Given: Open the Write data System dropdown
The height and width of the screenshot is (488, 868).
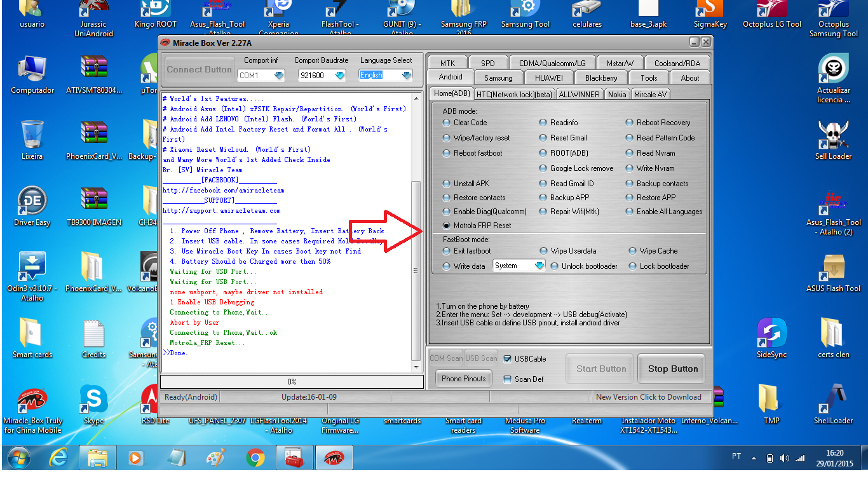Looking at the screenshot, I should [x=519, y=266].
